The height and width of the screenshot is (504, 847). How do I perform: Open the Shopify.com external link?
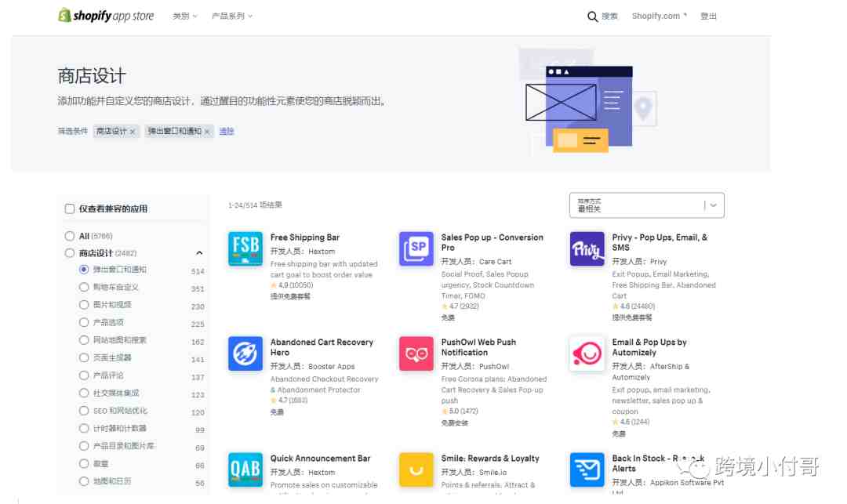point(660,16)
